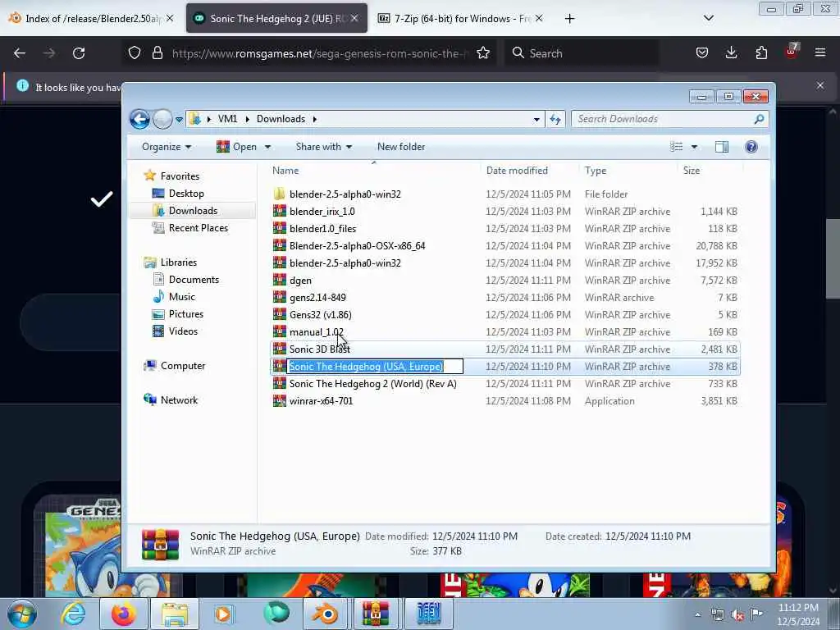Click the Open button in toolbar
Image resolution: width=840 pixels, height=630 pixels.
tap(237, 147)
